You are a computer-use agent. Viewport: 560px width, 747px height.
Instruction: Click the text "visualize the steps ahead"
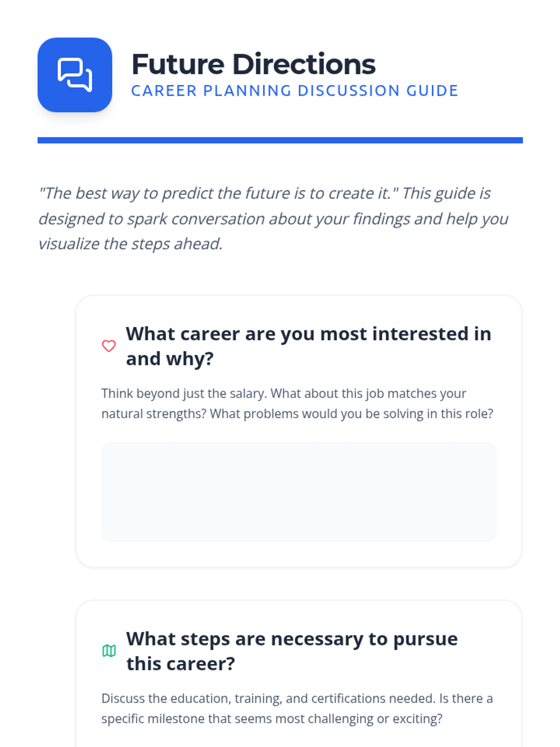click(130, 244)
